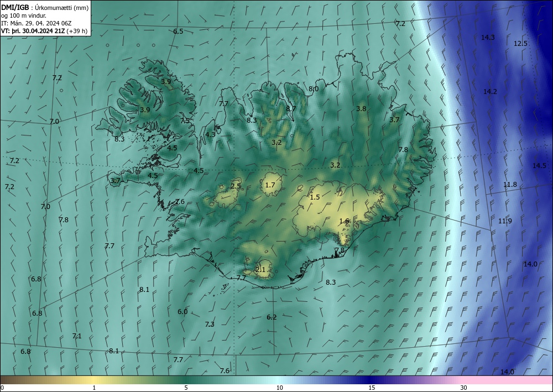Image resolution: width=553 pixels, height=392 pixels.
Task: Pick the dark navy segment of the colour bar
Action: click(x=371, y=380)
